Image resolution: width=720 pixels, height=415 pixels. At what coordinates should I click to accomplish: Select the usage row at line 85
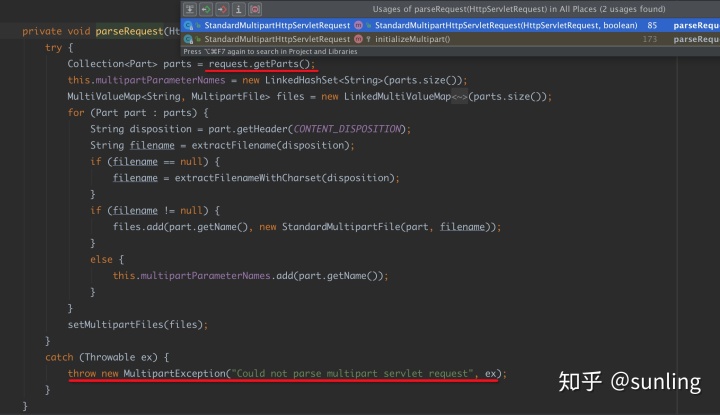tap(450, 25)
